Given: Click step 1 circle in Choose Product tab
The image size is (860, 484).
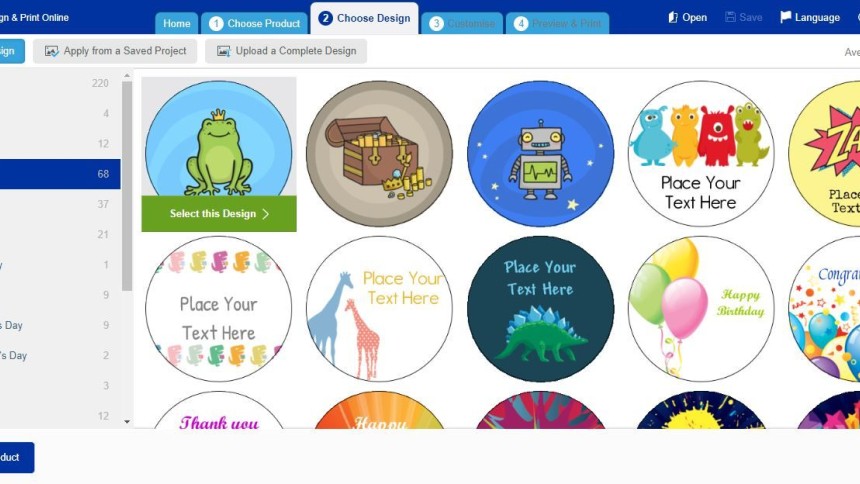Looking at the screenshot, I should tap(216, 24).
